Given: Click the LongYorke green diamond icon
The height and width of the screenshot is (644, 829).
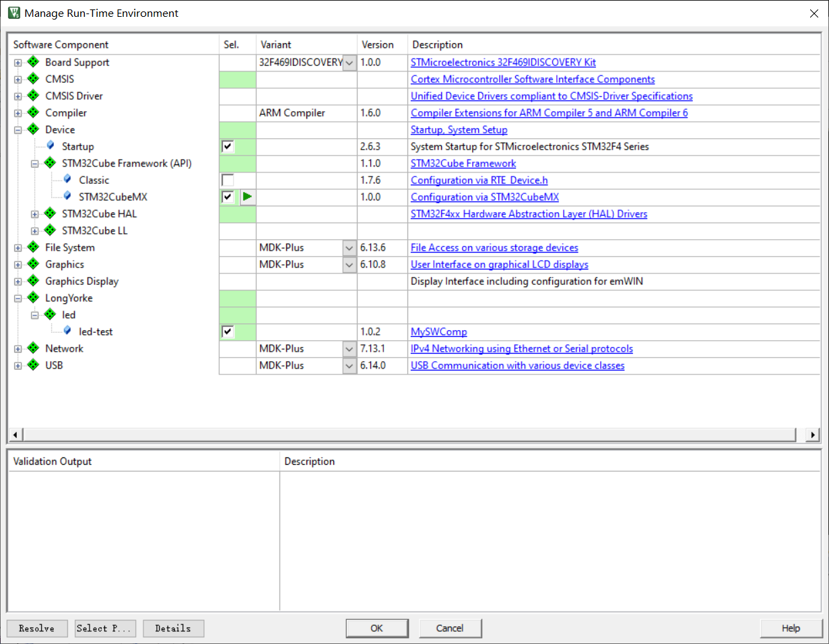Looking at the screenshot, I should tap(34, 298).
